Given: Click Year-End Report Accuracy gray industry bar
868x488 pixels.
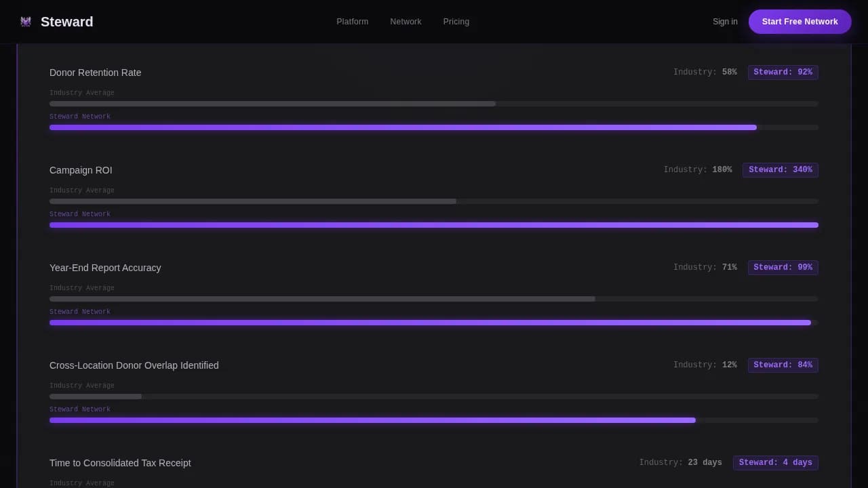Looking at the screenshot, I should point(322,299).
